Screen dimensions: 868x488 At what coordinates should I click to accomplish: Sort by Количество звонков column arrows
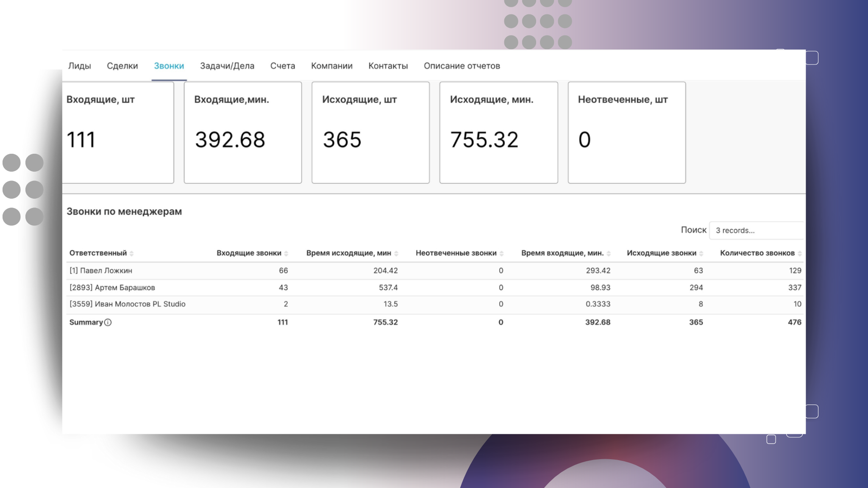coord(799,253)
